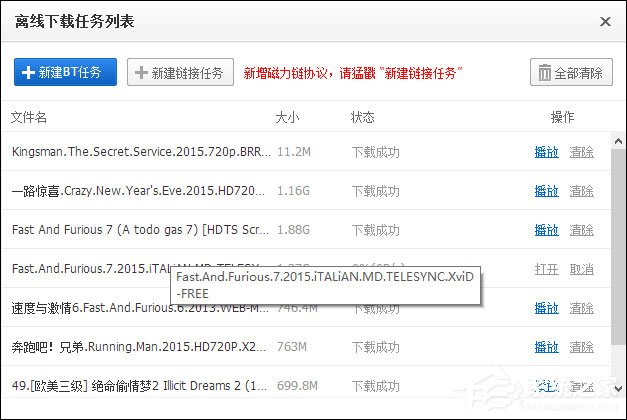
Task: Clear the 一路惊喜 Crazy.New.Year's.Eve task
Action: coord(582,191)
